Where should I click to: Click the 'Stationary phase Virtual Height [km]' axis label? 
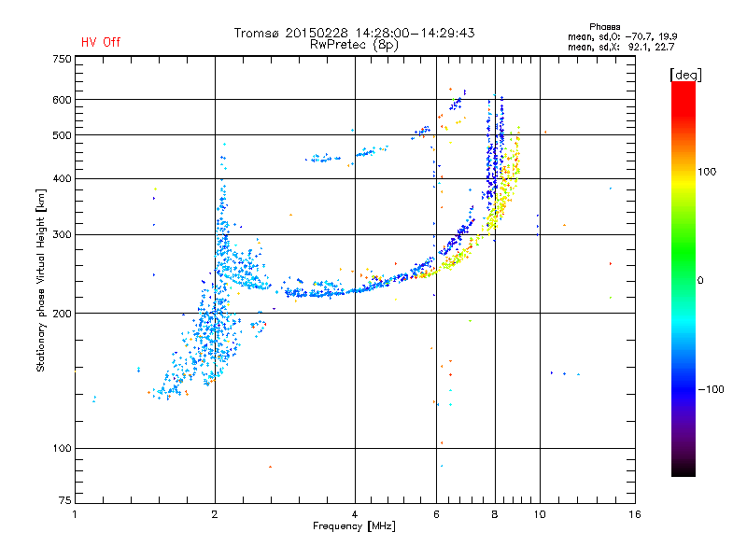[x=41, y=280]
